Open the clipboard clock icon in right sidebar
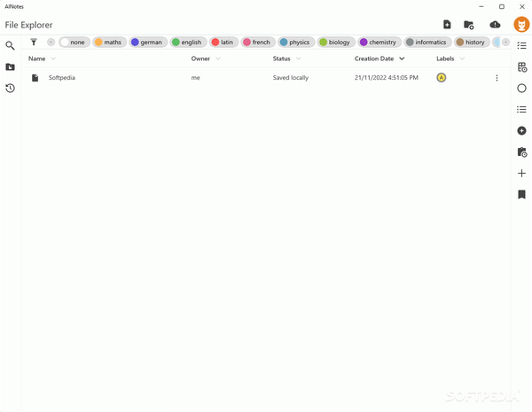Screen dimensions: 532x412 pyautogui.click(x=522, y=152)
